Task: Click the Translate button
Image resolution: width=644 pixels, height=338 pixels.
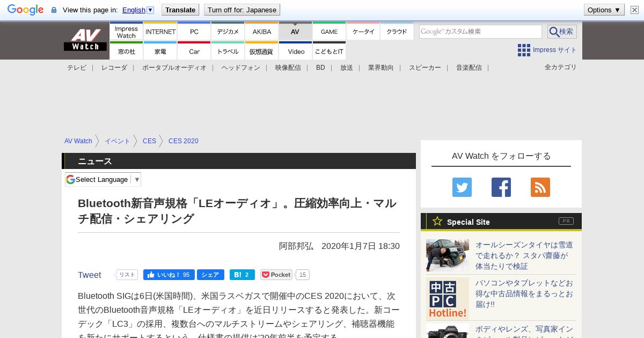Action: [x=180, y=10]
